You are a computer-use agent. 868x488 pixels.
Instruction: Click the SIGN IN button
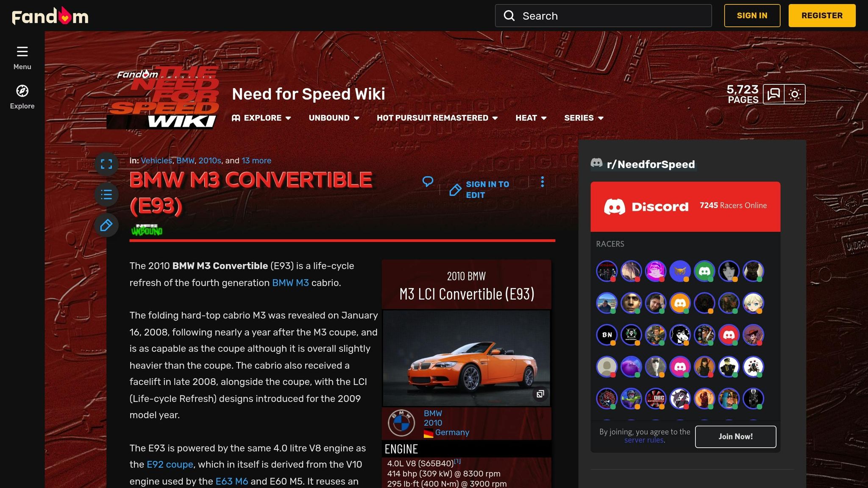tap(752, 16)
